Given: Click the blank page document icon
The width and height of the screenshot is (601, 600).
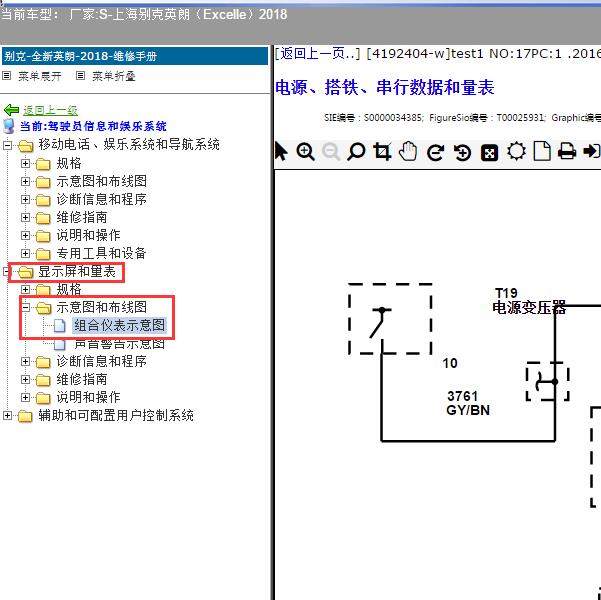Looking at the screenshot, I should [542, 151].
